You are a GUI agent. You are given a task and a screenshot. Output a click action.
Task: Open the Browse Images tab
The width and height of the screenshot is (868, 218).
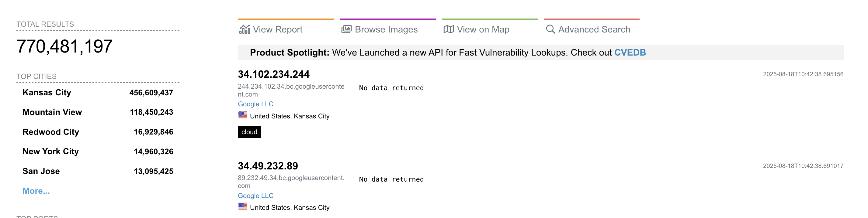click(386, 30)
